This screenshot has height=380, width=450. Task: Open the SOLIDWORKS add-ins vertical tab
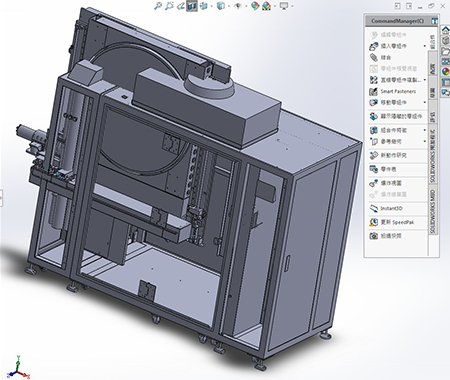point(433,154)
